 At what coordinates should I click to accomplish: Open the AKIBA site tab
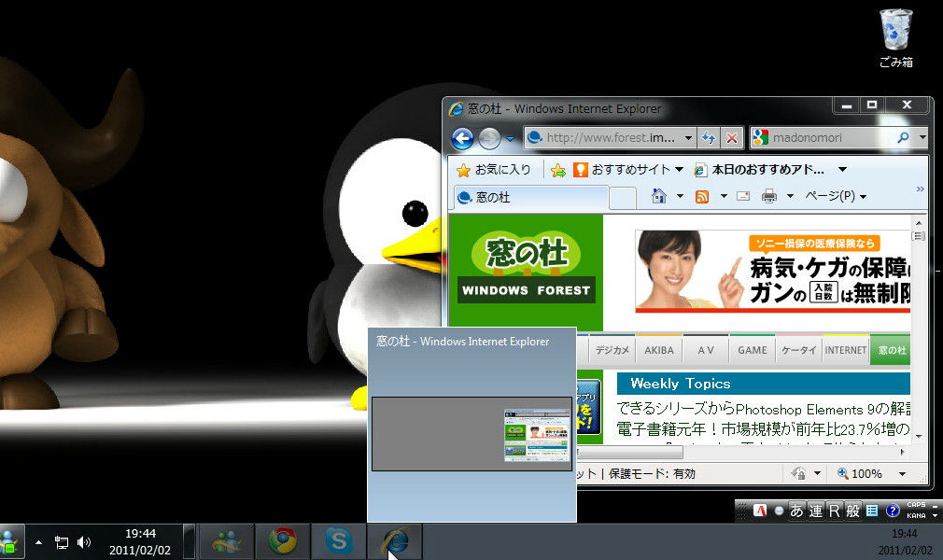coord(659,349)
